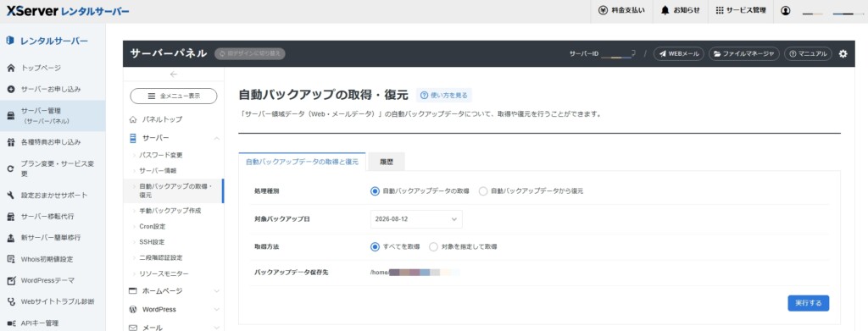Click WordPressテーマ icon in sidebar
Image resolution: width=868 pixels, height=331 pixels.
pos(10,280)
